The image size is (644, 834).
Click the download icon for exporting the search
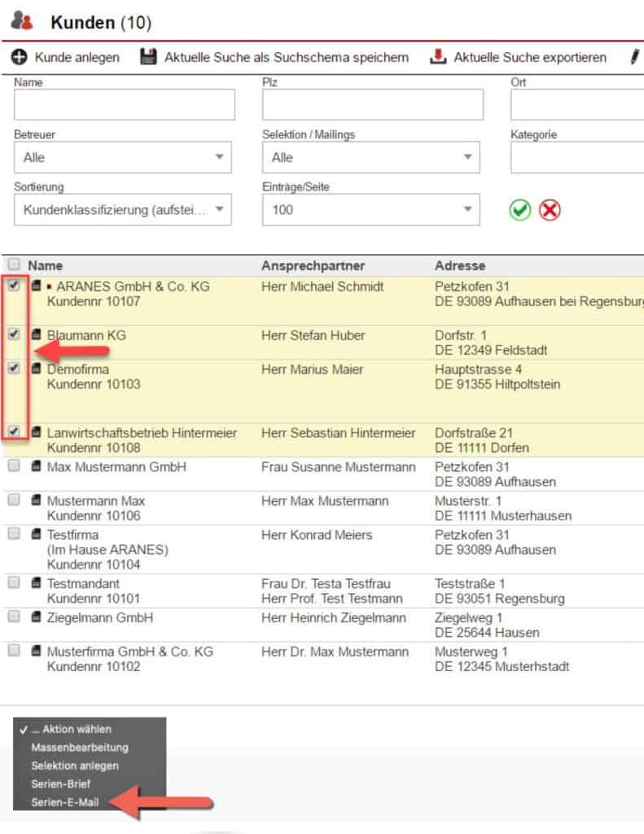click(x=438, y=56)
